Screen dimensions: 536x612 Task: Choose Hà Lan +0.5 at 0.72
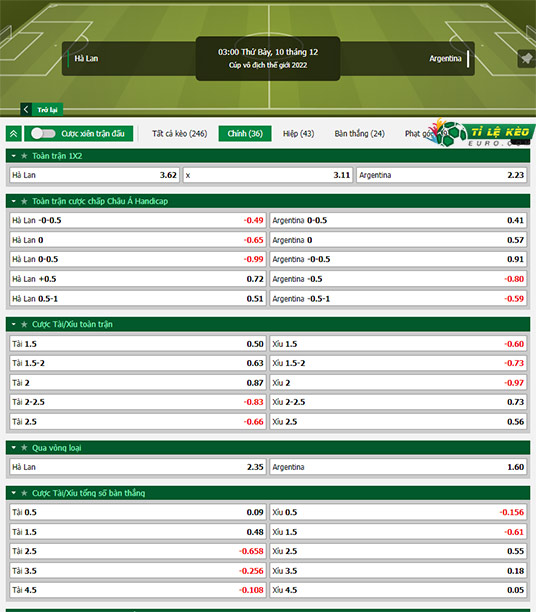tap(137, 279)
